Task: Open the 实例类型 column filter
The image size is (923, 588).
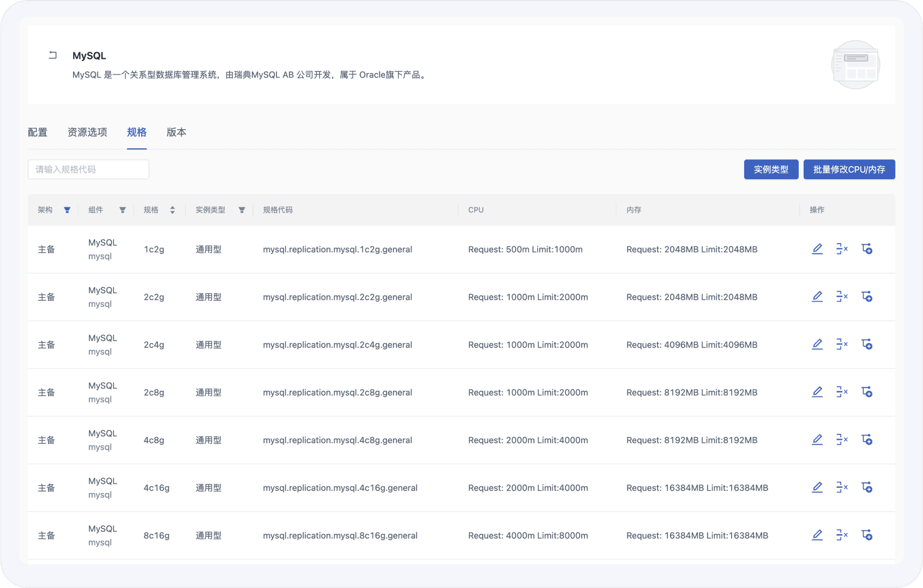Action: tap(242, 210)
